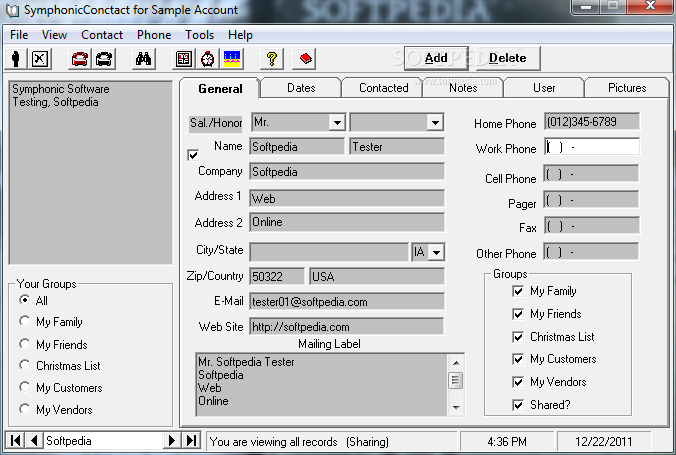
Task: Switch to the Contacted tab
Action: pos(383,88)
